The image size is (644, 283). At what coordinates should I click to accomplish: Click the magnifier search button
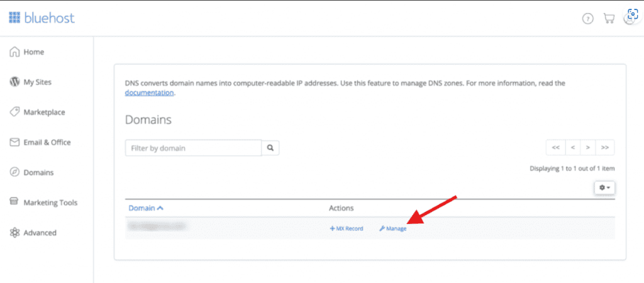click(x=270, y=148)
